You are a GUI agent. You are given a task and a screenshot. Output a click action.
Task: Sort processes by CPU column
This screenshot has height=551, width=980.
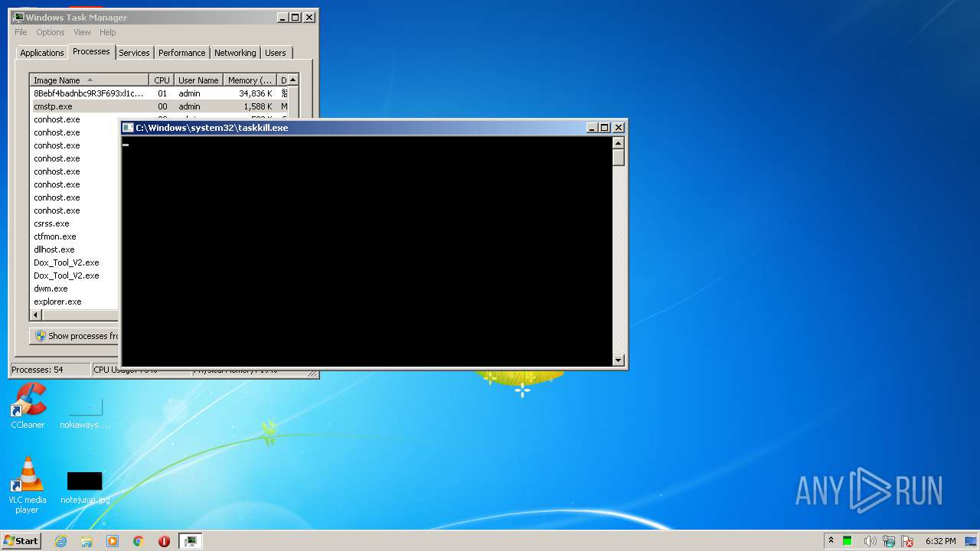162,80
